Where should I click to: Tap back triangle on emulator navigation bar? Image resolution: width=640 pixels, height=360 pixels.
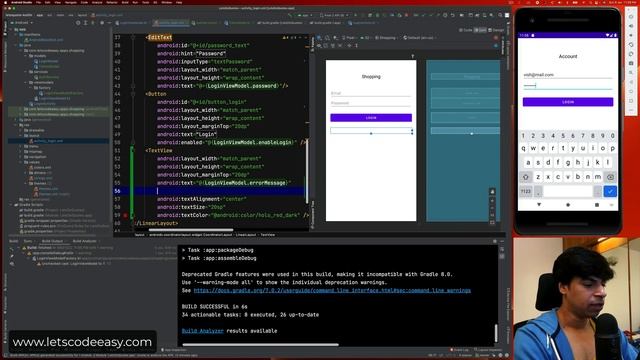[539, 205]
